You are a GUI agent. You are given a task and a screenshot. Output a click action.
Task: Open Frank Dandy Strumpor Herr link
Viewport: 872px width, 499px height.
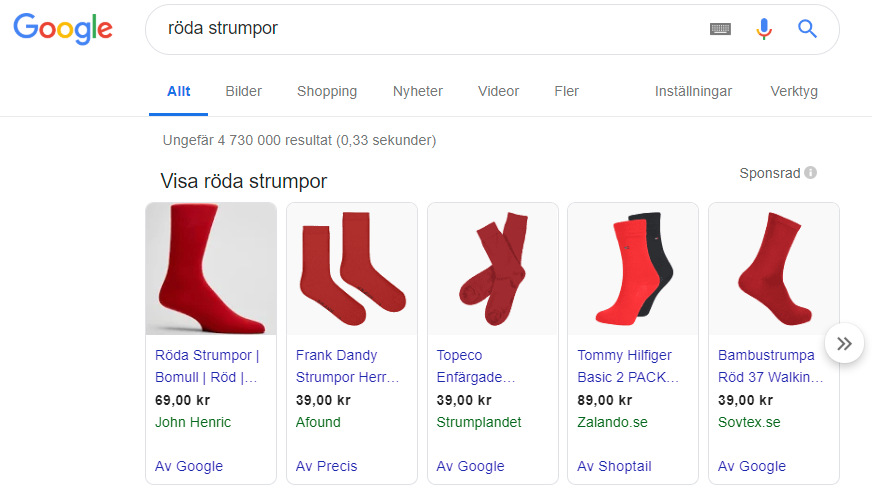(347, 366)
